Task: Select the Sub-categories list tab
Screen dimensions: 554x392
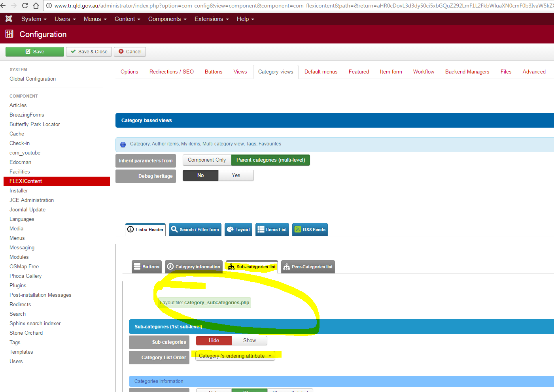Action: pos(252,267)
